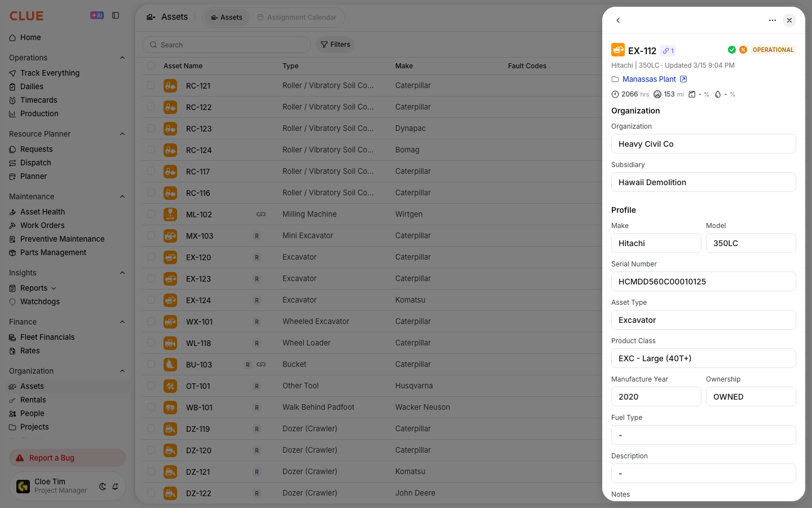This screenshot has height=508, width=812.
Task: Check the DZ-119 row checkbox
Action: coord(151,428)
